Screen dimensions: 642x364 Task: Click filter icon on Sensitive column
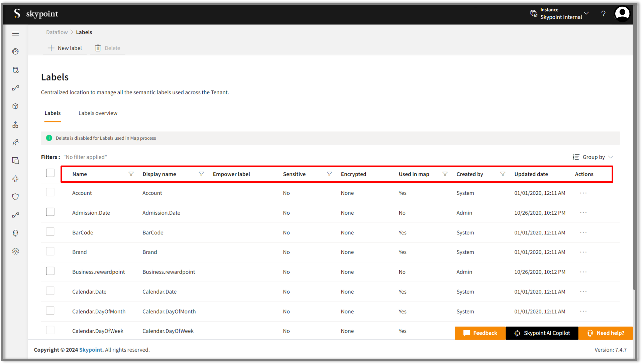[329, 174]
